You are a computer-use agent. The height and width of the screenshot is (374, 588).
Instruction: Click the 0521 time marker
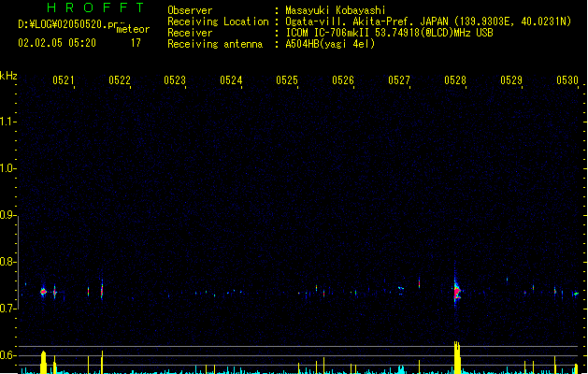[63, 80]
